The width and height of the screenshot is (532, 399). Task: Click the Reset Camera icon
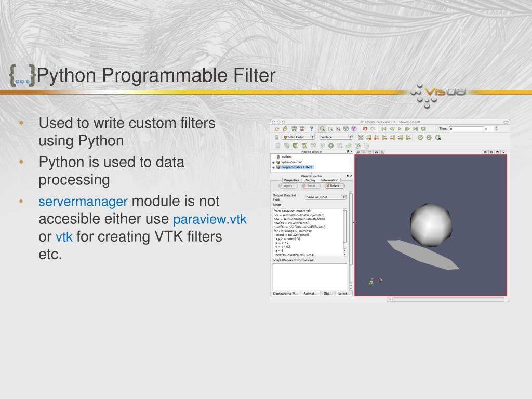click(x=361, y=137)
